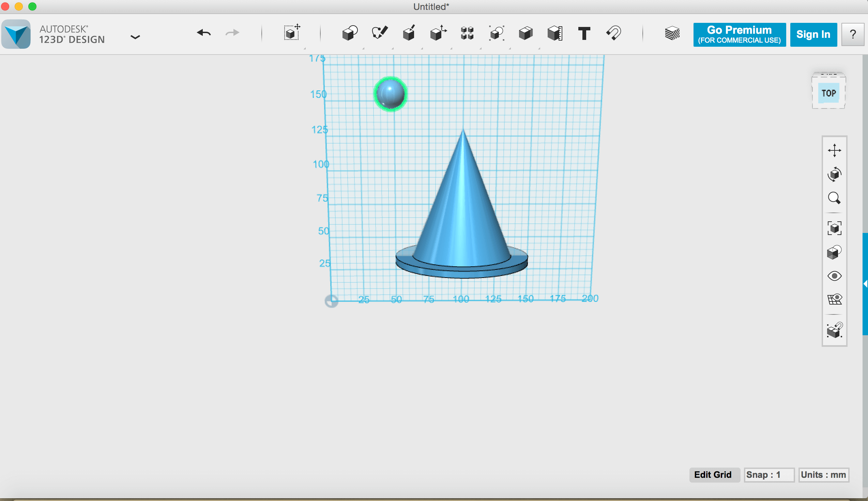Open the Help question mark menu

click(x=853, y=34)
